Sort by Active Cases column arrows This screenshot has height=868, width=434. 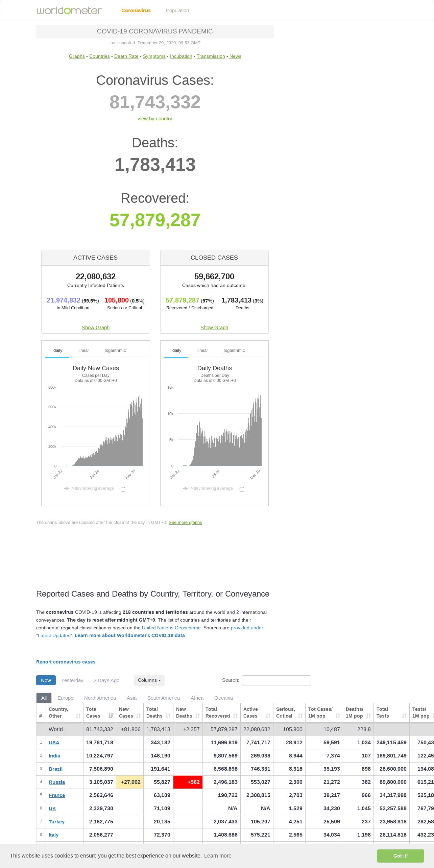[268, 716]
